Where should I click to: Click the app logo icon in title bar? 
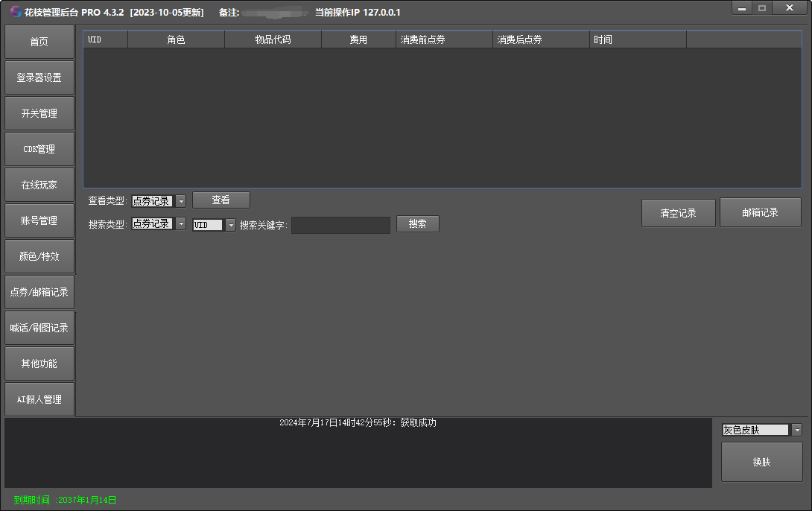pyautogui.click(x=15, y=12)
